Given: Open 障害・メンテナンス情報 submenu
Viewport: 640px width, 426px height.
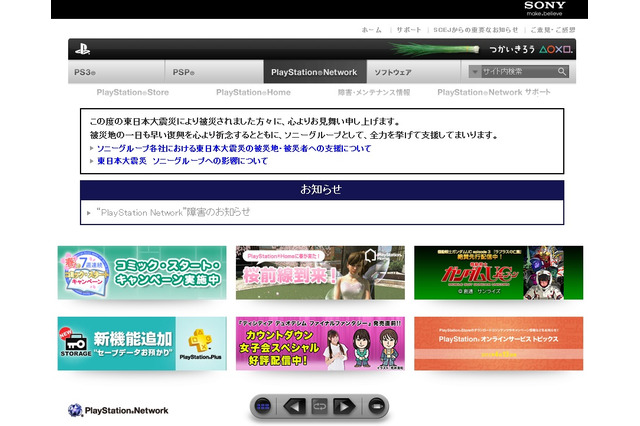Looking at the screenshot, I should [374, 92].
